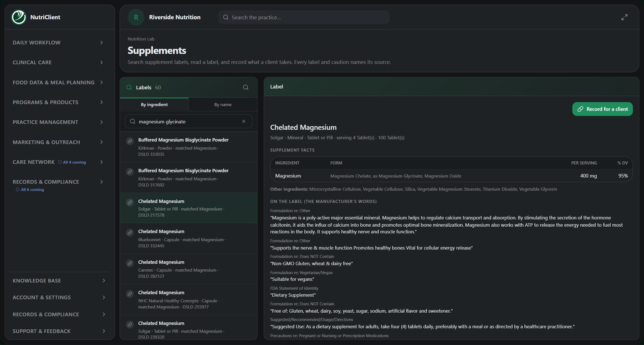Click pill icon for Kirkman DSLD 333035

pos(130,141)
